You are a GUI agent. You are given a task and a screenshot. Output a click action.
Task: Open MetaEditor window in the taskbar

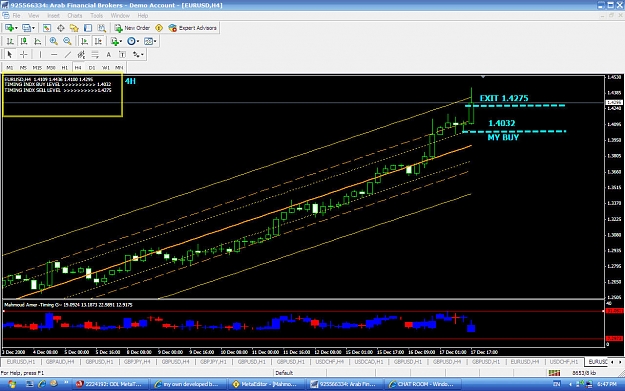(x=265, y=384)
